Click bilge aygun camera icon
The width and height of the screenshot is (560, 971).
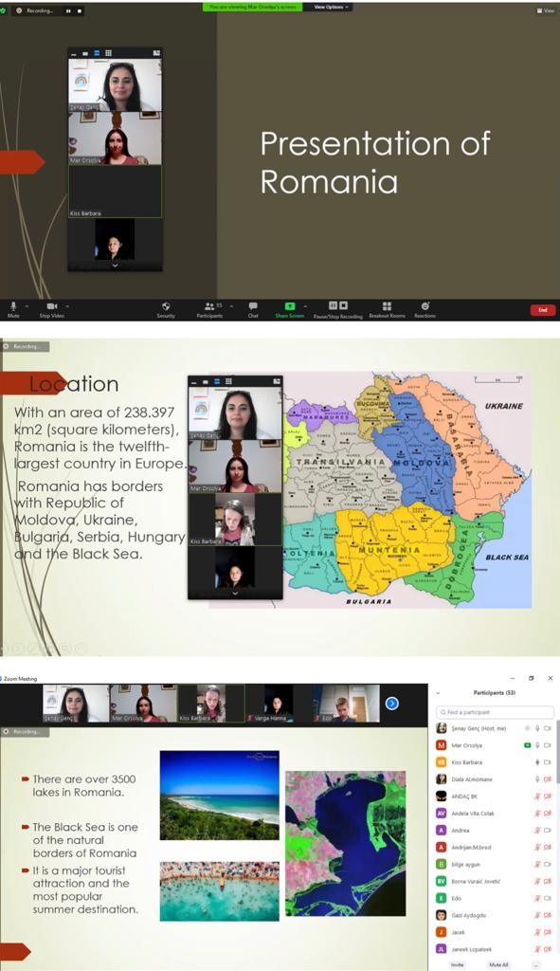[547, 864]
